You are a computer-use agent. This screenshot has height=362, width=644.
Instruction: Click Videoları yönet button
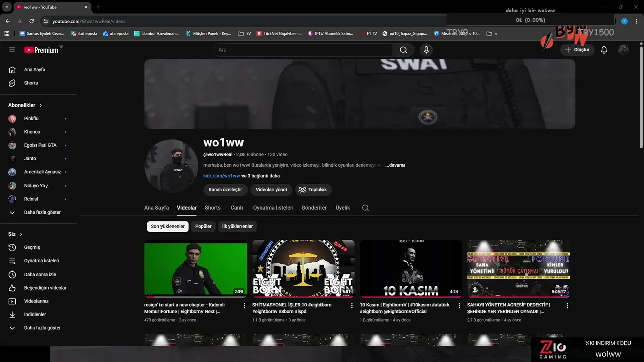(271, 190)
